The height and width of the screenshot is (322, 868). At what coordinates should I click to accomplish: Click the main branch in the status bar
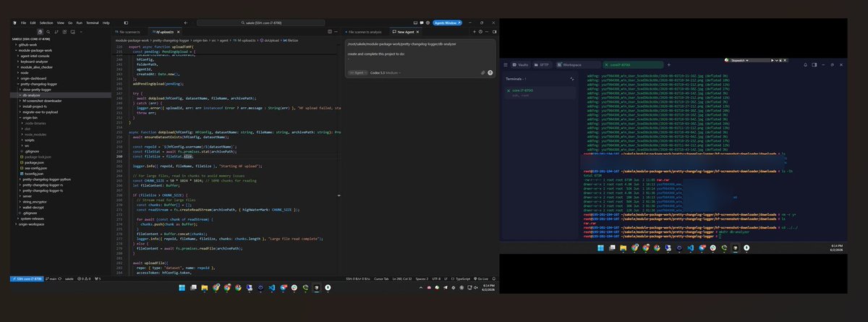point(52,278)
